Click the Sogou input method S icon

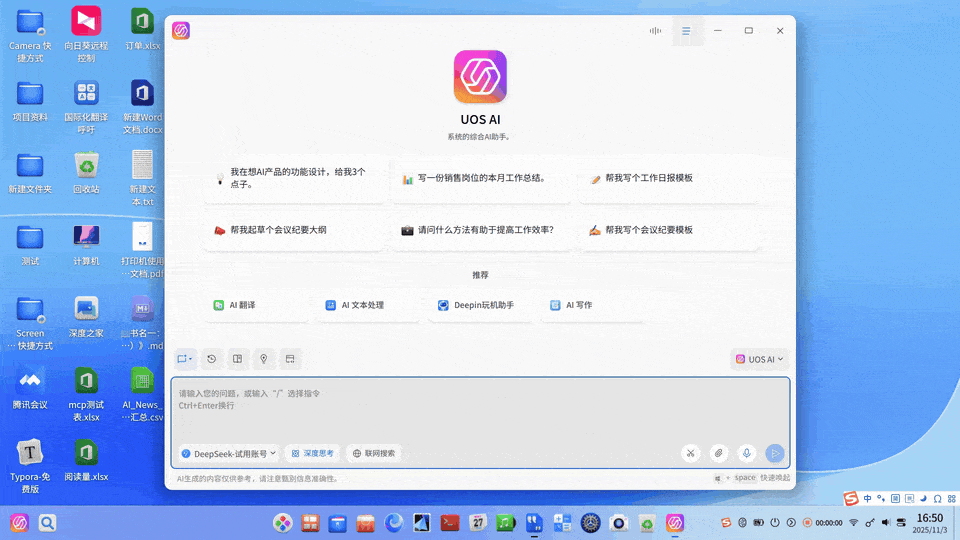(x=850, y=498)
